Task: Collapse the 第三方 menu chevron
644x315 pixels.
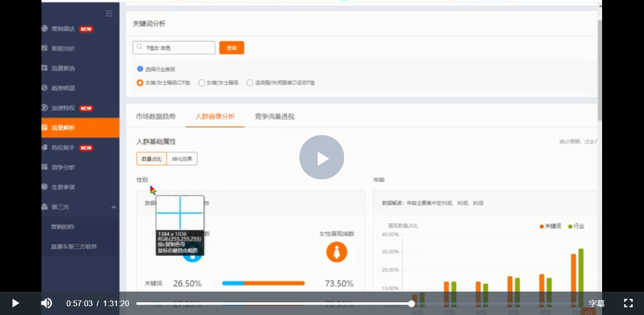Action: click(x=114, y=207)
